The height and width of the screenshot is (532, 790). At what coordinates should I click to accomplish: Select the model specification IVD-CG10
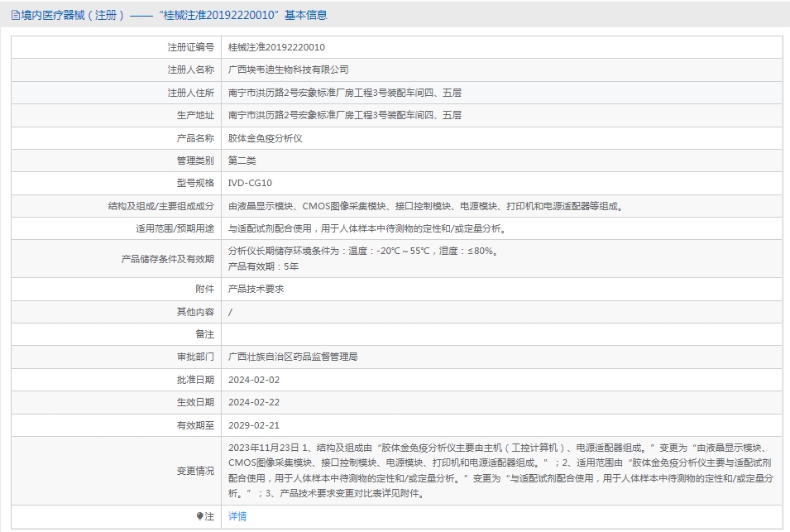point(250,183)
